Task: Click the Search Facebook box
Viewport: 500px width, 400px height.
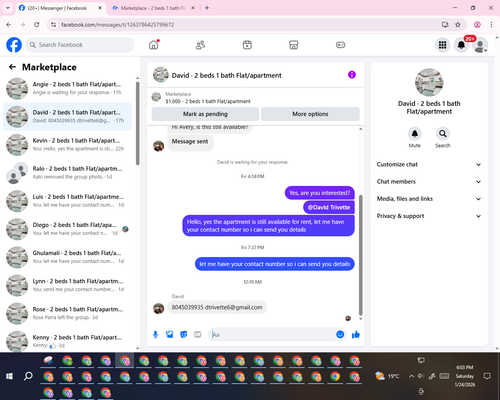Action: [x=80, y=45]
